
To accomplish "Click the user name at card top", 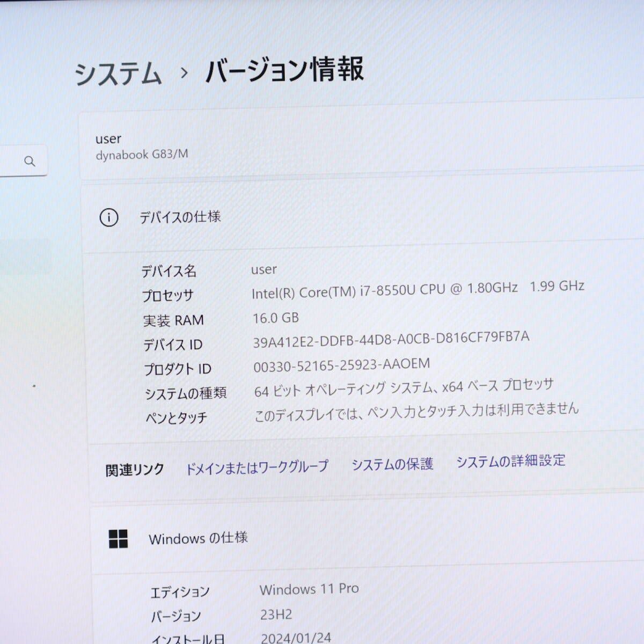I will coord(108,139).
